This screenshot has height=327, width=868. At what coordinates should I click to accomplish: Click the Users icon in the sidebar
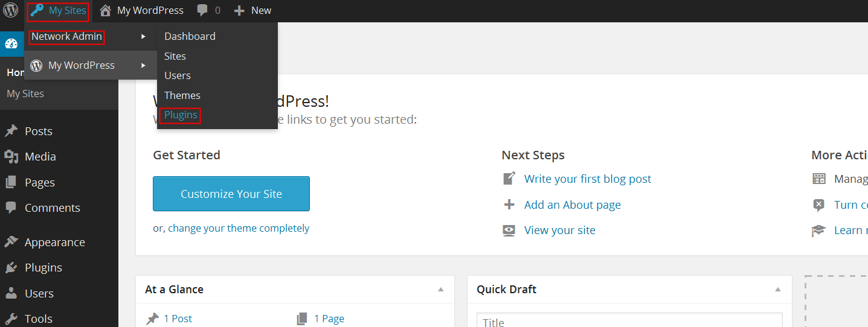point(11,293)
